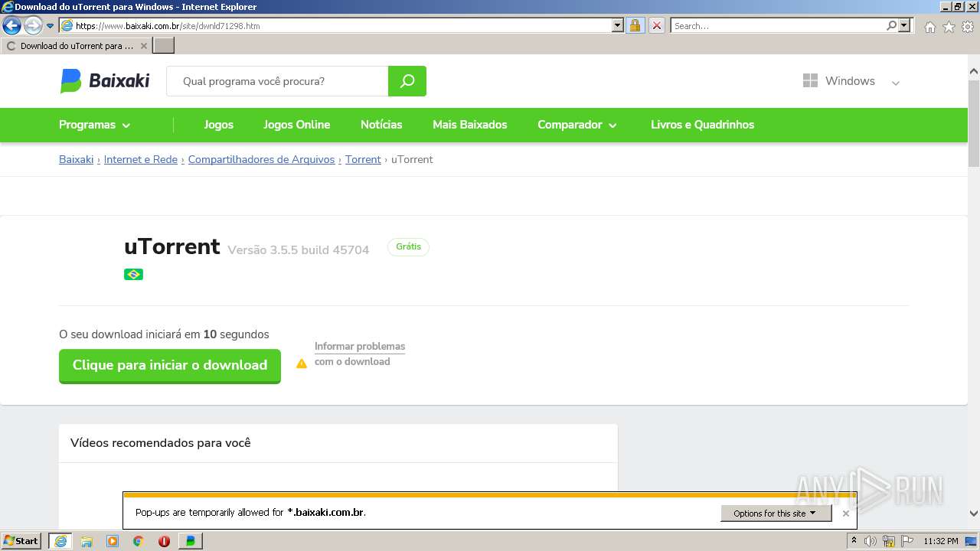Open the IE tools gear icon

(968, 27)
